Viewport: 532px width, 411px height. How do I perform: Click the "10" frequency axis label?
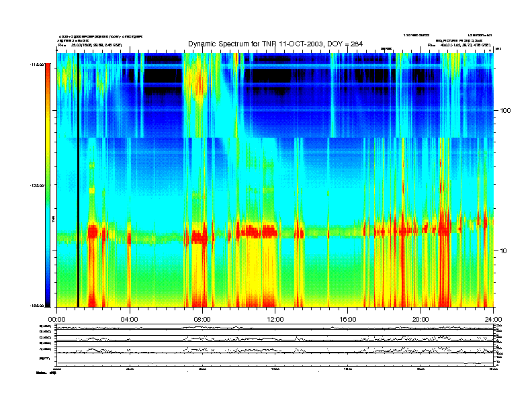(x=503, y=251)
